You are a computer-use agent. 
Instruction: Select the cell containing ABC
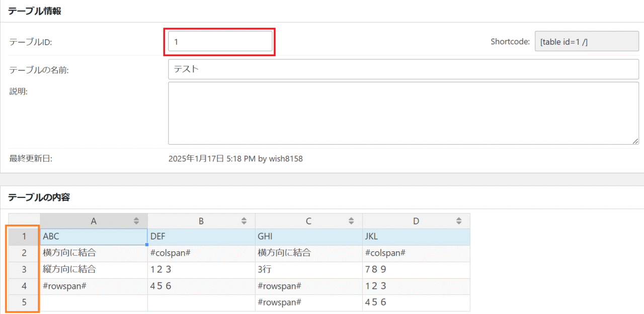[94, 237]
